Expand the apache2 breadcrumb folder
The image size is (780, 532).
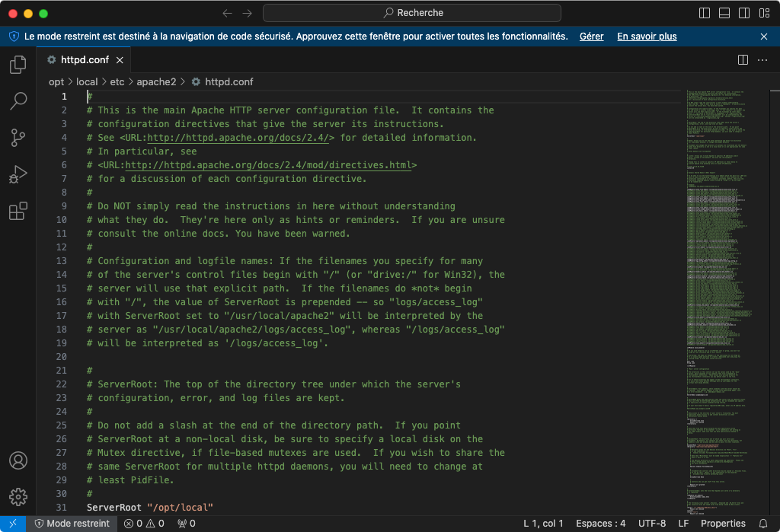tap(156, 81)
